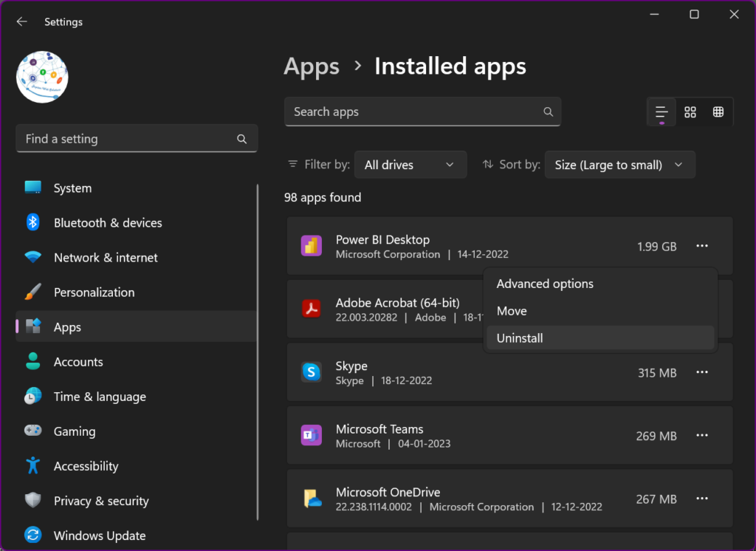Click the Microsoft Teams app name

(379, 429)
